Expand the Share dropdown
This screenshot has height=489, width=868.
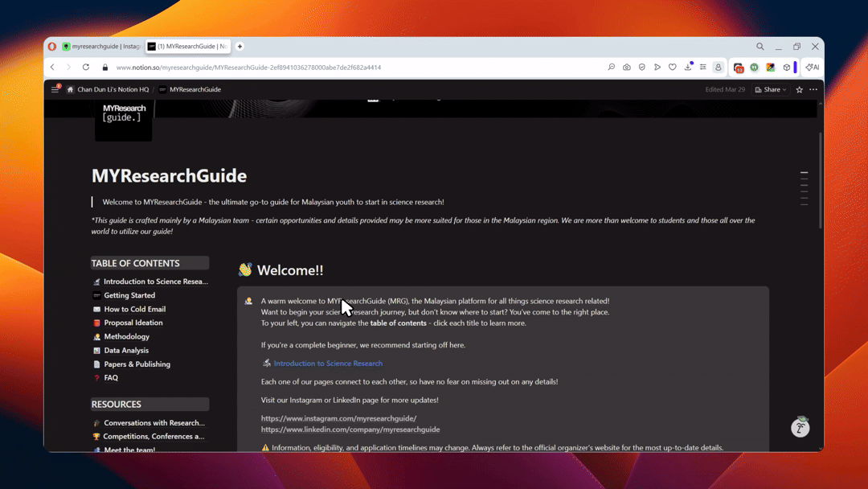tap(771, 89)
